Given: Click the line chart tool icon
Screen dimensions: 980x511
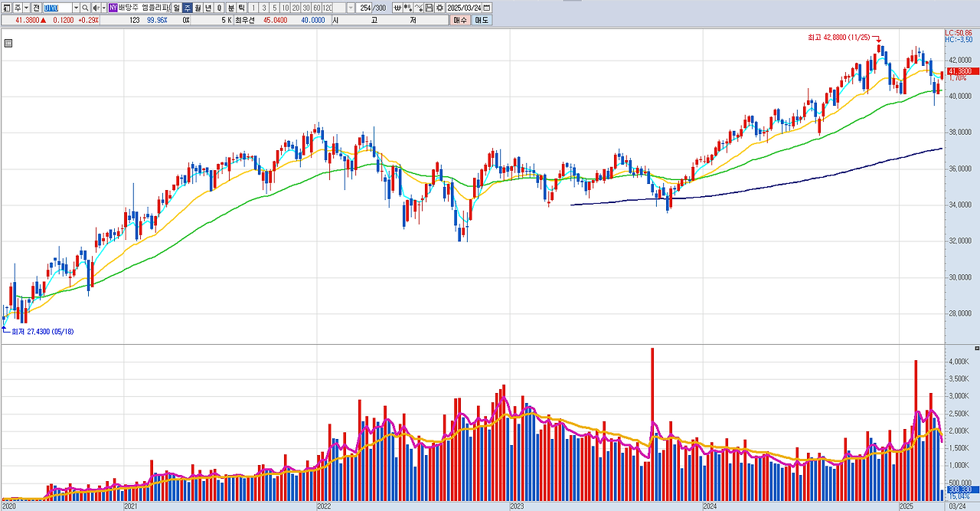Looking at the screenshot, I should click(418, 8).
